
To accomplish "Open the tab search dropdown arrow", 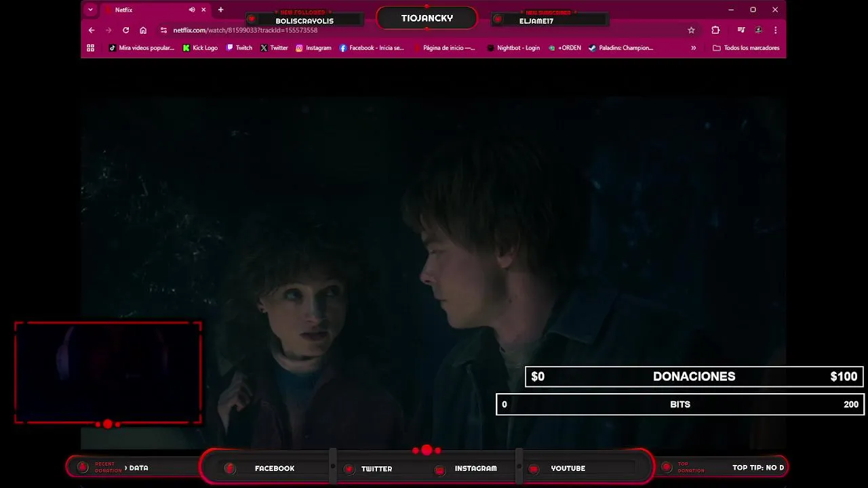I will coord(90,9).
